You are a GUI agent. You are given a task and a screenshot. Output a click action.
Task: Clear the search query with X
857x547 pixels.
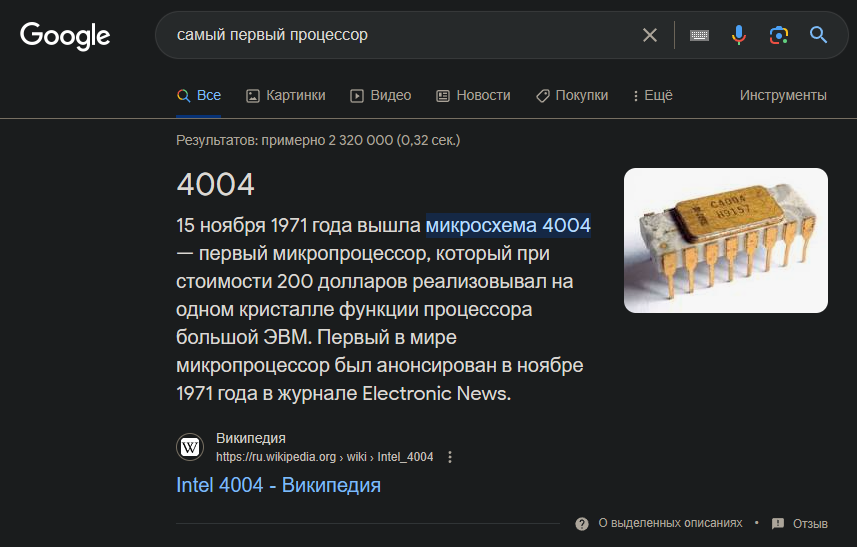point(650,35)
